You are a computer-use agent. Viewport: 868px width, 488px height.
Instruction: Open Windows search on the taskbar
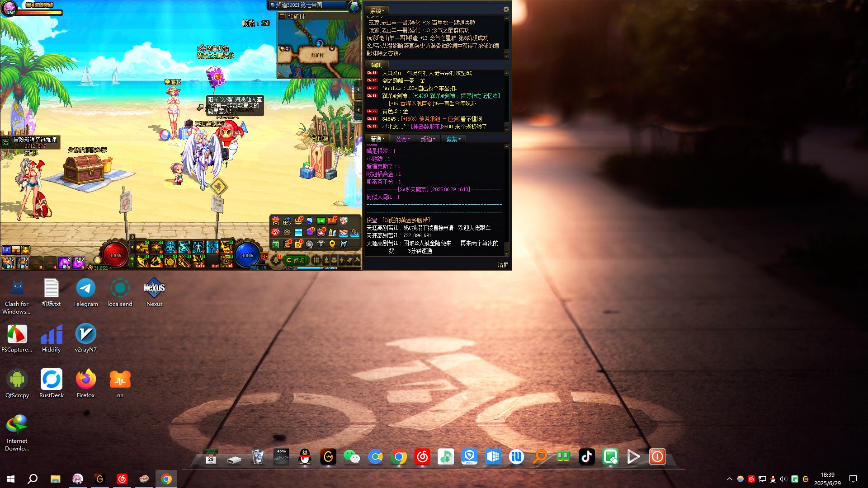33,479
